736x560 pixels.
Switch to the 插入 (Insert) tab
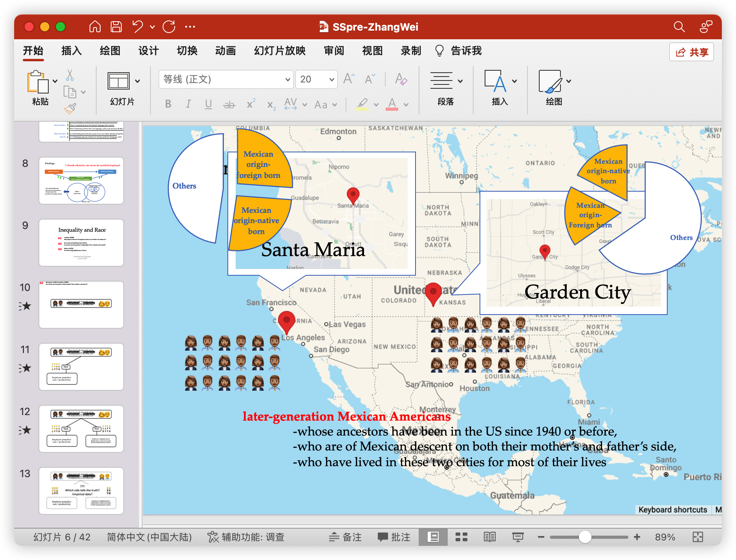point(71,51)
